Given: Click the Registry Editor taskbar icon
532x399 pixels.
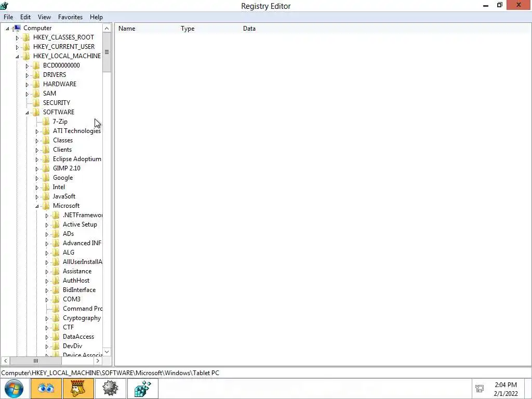Looking at the screenshot, I should [142, 389].
